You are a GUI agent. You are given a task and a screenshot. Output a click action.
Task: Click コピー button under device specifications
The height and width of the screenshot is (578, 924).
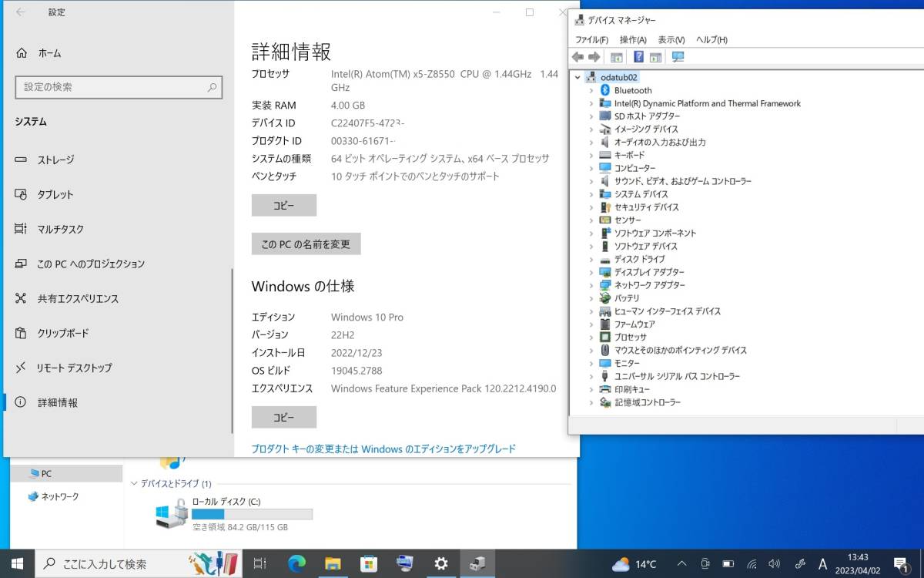click(x=284, y=206)
